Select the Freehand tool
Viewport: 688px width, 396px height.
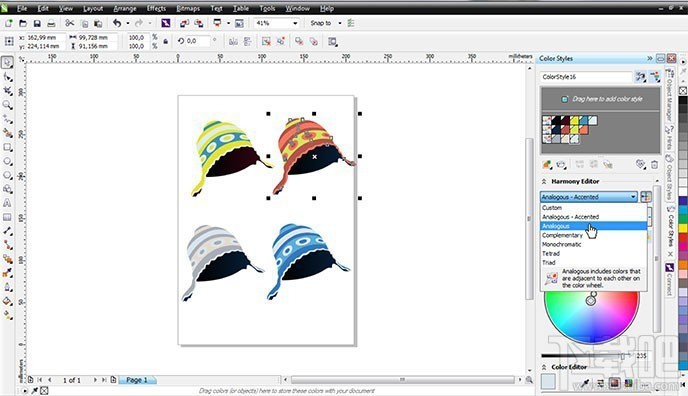pyautogui.click(x=7, y=119)
